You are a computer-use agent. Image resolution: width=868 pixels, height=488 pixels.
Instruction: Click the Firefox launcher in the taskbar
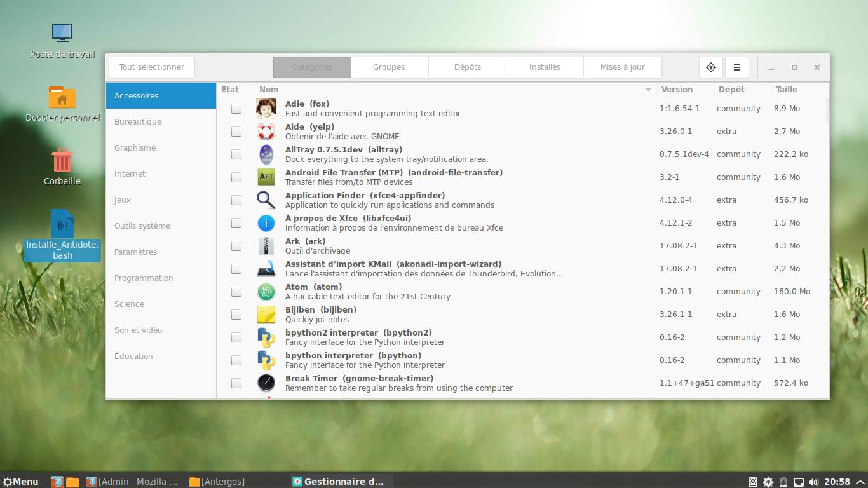coord(57,482)
